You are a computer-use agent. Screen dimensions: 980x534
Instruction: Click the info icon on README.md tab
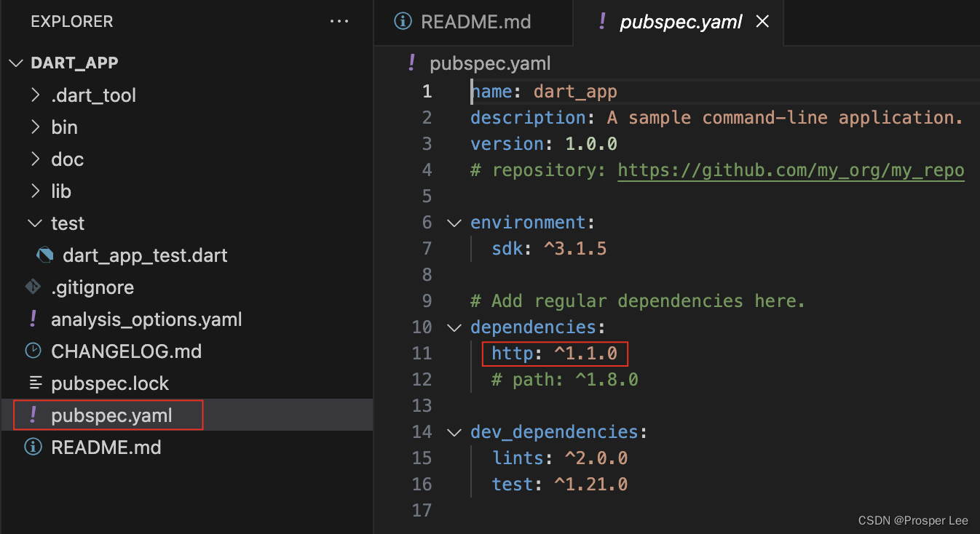[x=402, y=21]
